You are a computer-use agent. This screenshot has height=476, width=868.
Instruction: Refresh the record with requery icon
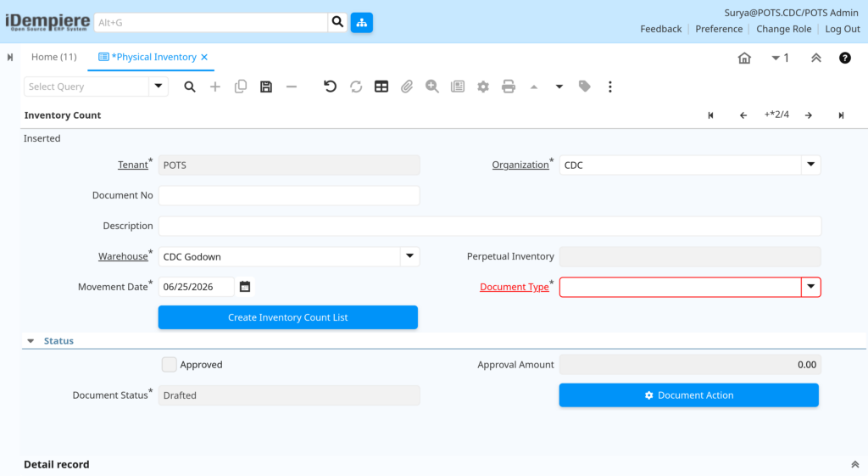coord(355,87)
